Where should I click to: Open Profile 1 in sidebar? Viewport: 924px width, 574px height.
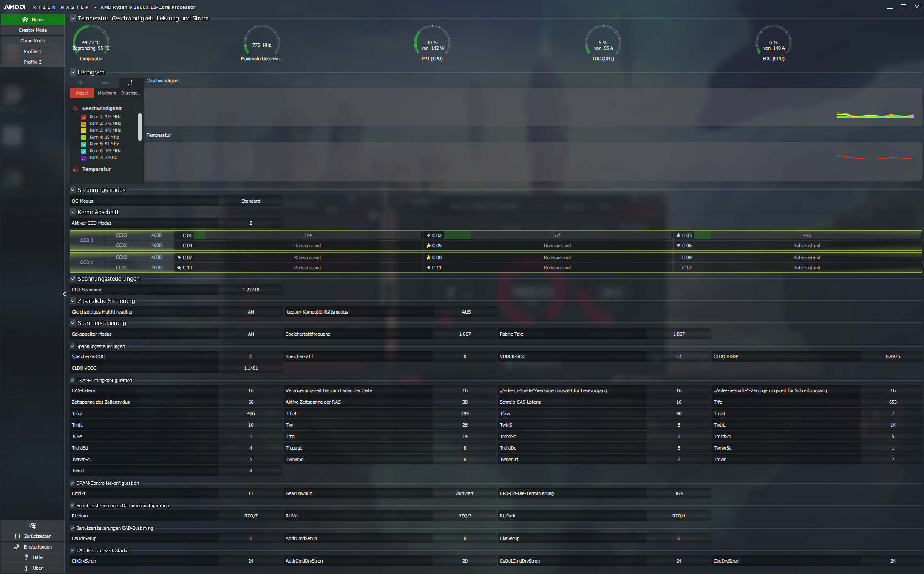click(x=33, y=51)
